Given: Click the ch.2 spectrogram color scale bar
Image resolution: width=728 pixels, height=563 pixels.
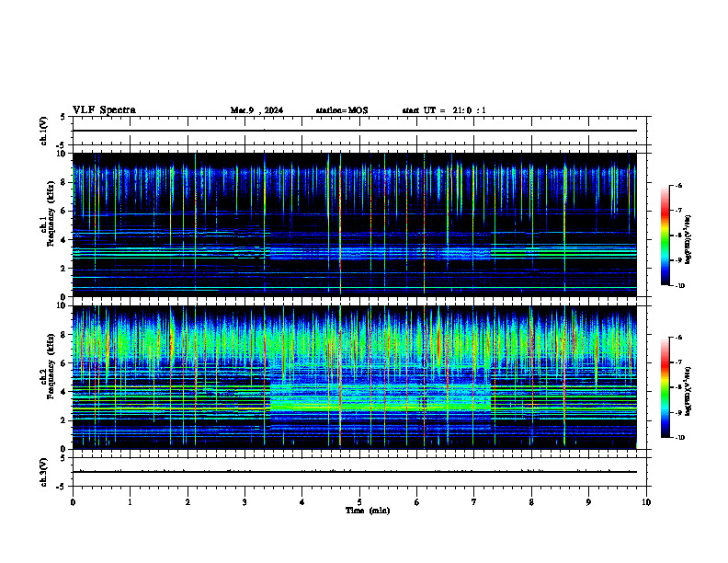Looking at the screenshot, I should tap(665, 387).
